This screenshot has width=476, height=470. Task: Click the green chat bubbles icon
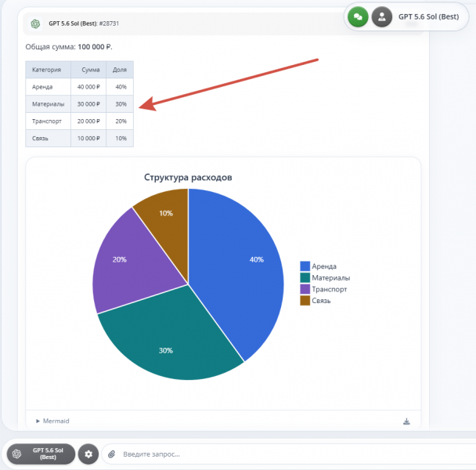(x=358, y=16)
